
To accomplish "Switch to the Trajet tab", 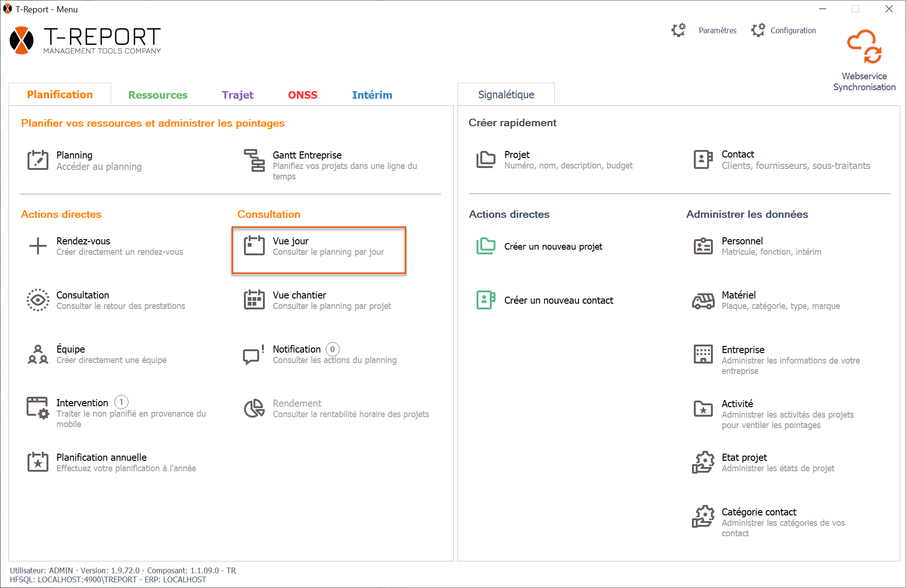I will tap(237, 95).
